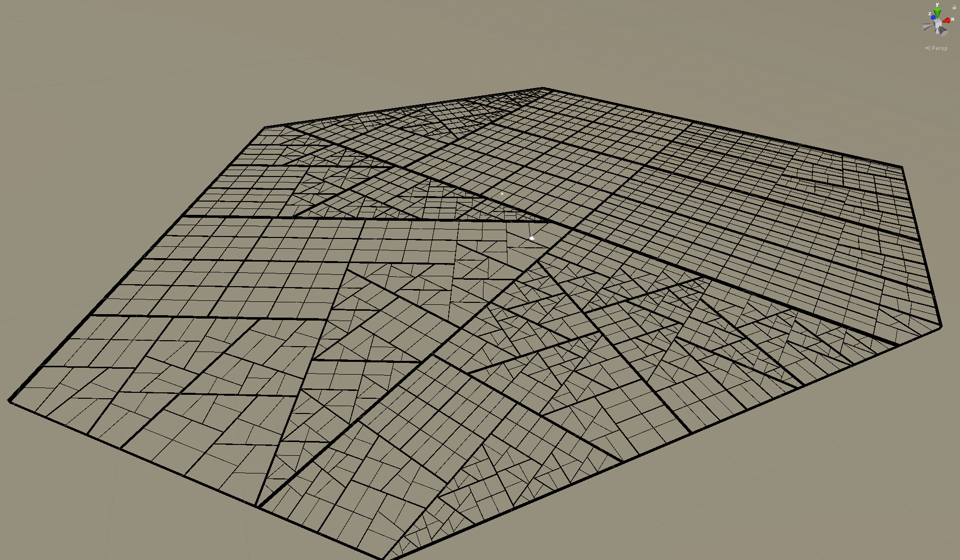The width and height of the screenshot is (960, 560).
Task: Click the gray left-pointing cone on the gizmo
Action: click(x=928, y=27)
